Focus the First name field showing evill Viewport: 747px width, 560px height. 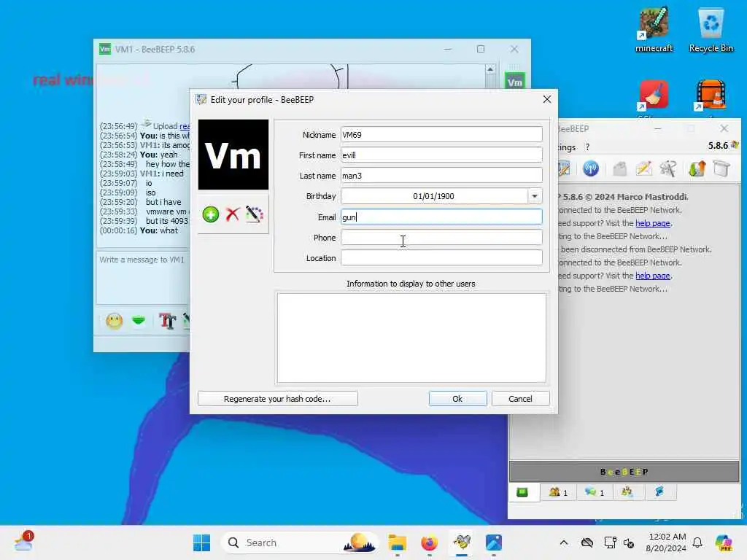tap(441, 155)
